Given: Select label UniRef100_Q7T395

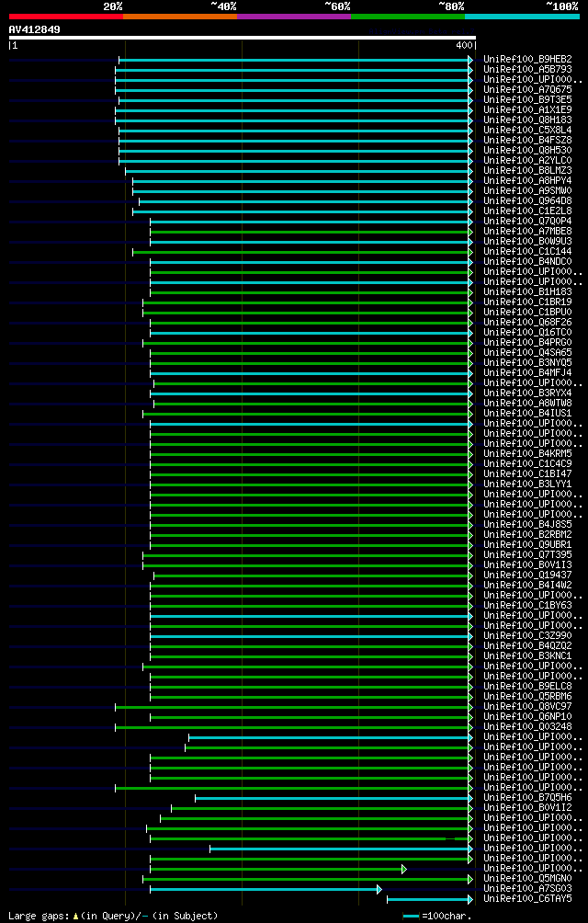Looking at the screenshot, I should pos(526,554).
